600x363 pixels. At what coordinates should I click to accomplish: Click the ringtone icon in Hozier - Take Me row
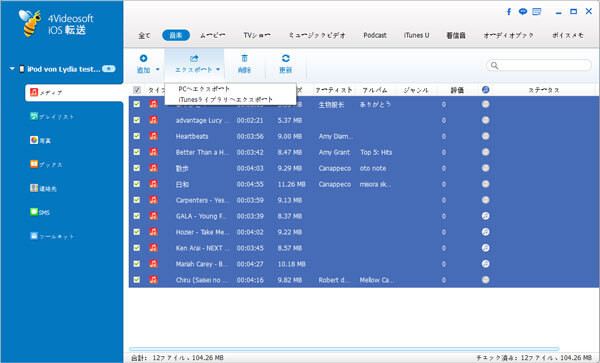(485, 232)
